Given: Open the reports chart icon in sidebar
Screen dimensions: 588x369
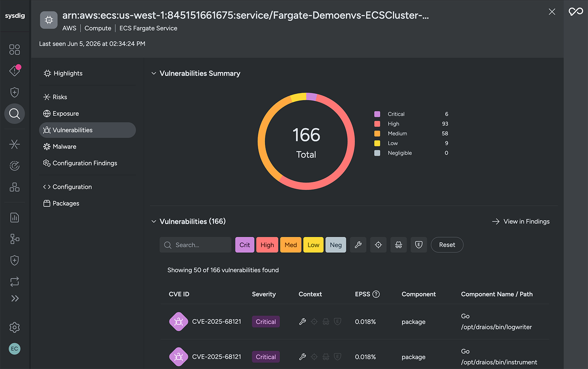Looking at the screenshot, I should point(14,217).
